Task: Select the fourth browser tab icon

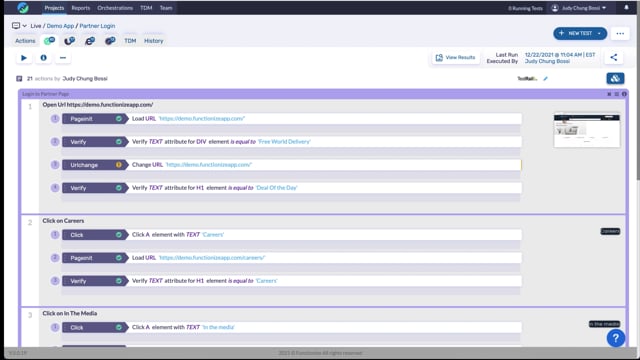Action: coord(110,40)
